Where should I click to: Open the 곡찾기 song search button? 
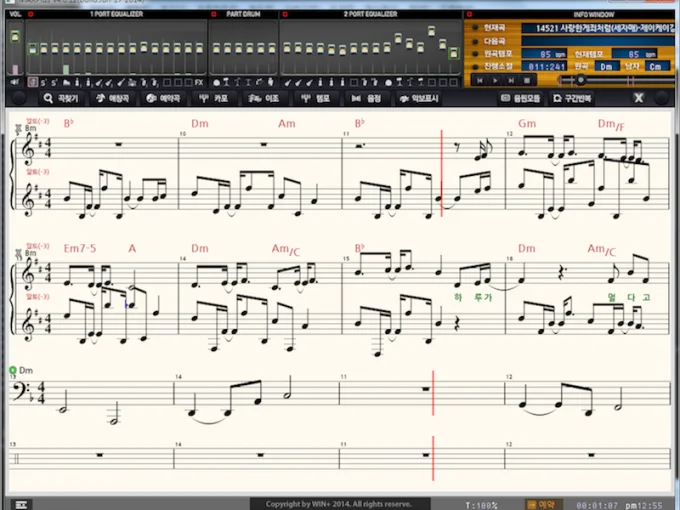click(61, 98)
